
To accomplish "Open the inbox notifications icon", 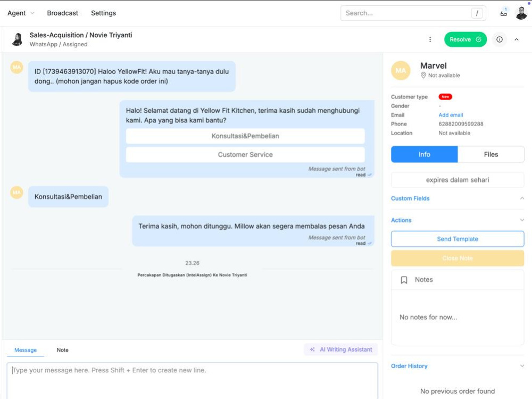I will tap(503, 13).
